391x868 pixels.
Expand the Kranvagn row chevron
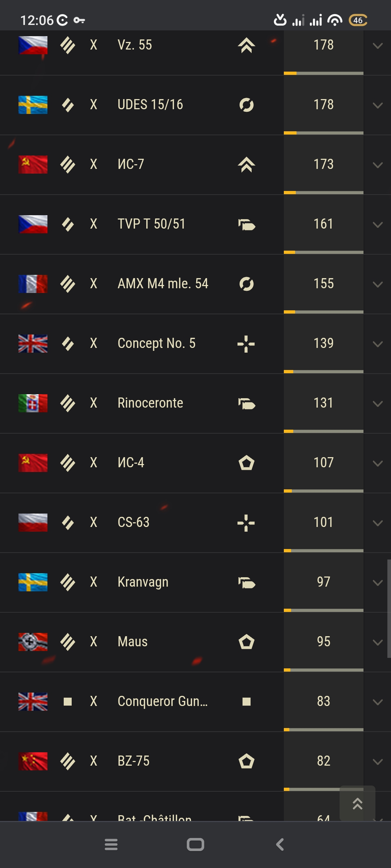[378, 583]
